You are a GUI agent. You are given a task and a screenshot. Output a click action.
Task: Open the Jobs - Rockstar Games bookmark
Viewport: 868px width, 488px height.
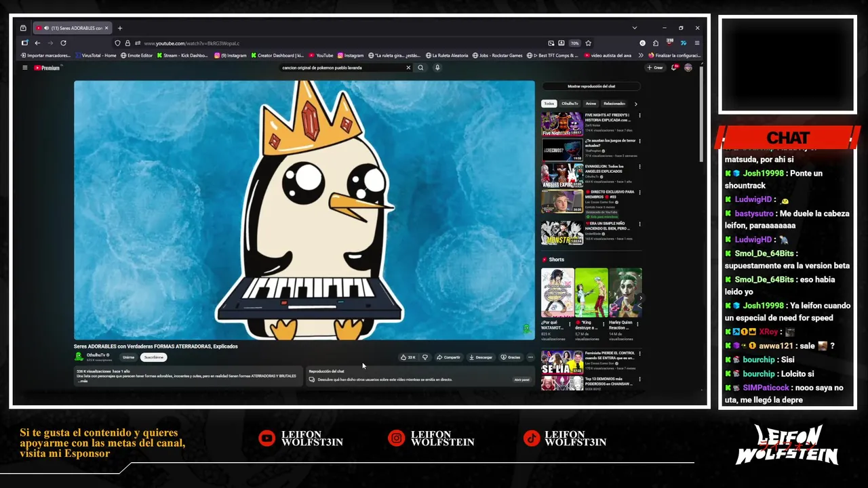click(x=498, y=56)
